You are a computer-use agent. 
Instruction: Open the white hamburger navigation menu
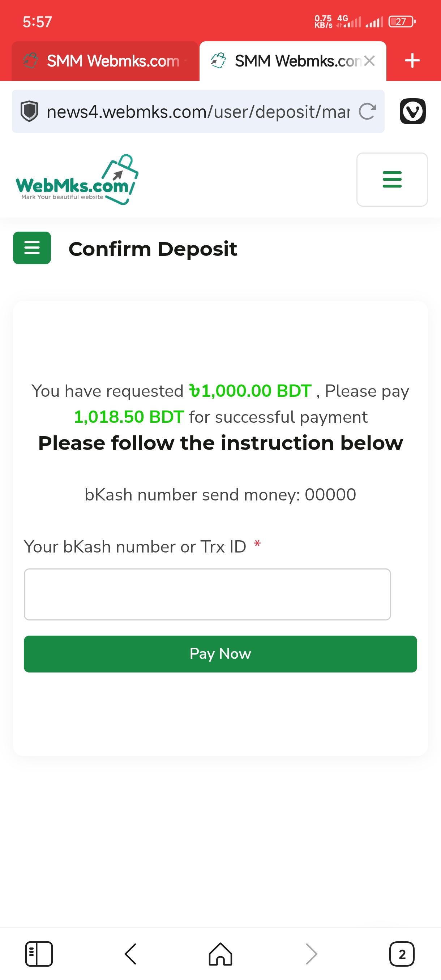[x=392, y=180]
